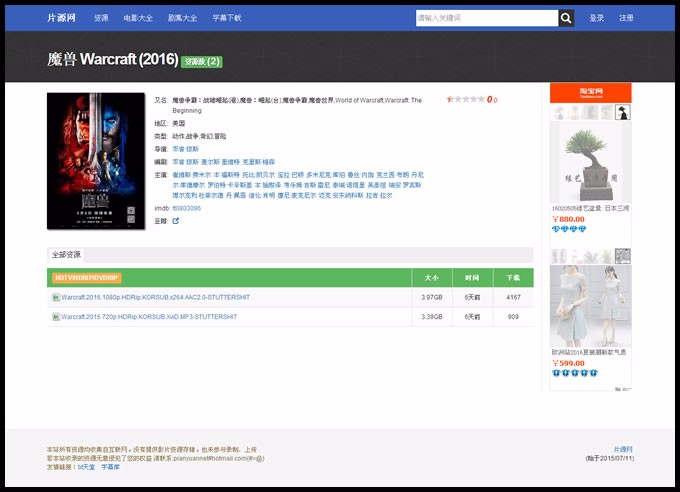
Task: Click the file icon beside the 720p HDRip resource
Action: click(56, 317)
